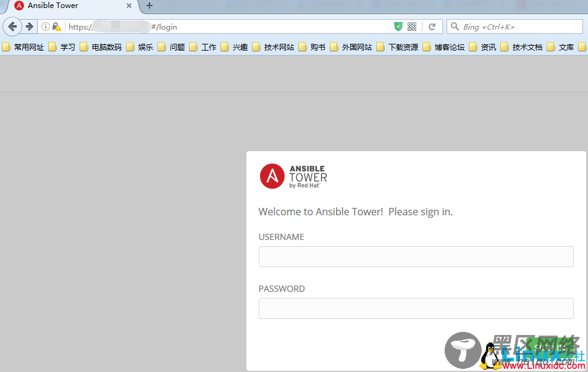The image size is (588, 372).
Task: Close the Ansible Tower tab
Action: [x=128, y=6]
